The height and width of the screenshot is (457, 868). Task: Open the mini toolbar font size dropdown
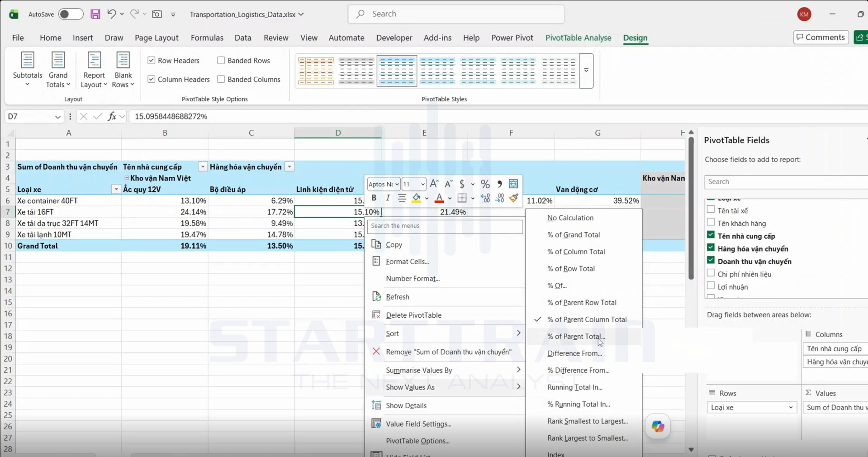pos(422,184)
